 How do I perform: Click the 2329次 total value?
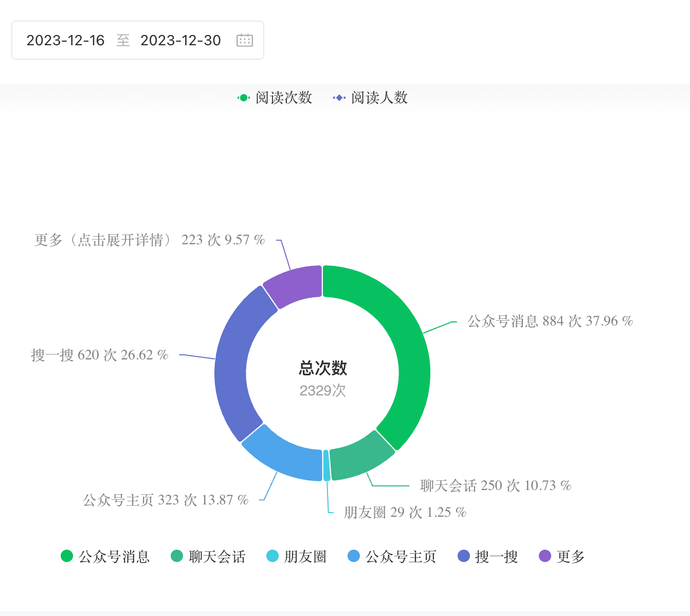click(x=323, y=391)
